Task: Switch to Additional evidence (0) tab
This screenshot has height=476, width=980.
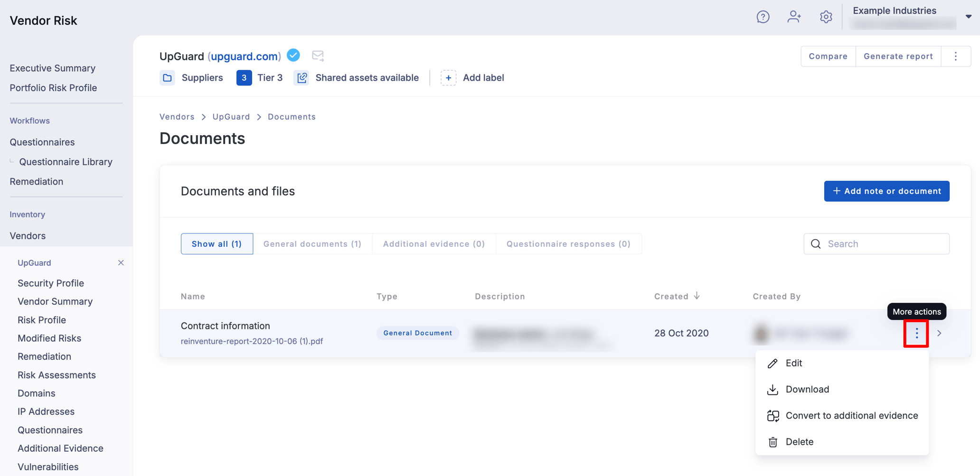Action: [434, 244]
